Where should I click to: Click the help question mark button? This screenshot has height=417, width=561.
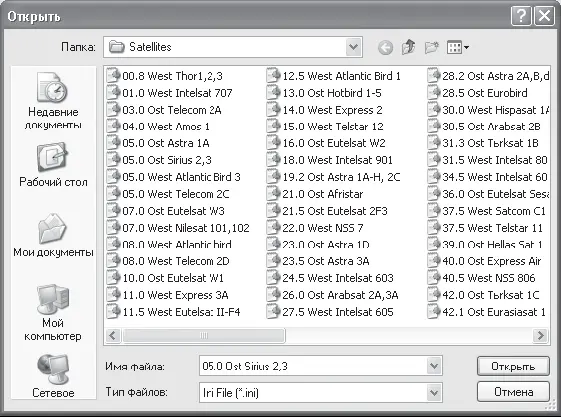(521, 16)
